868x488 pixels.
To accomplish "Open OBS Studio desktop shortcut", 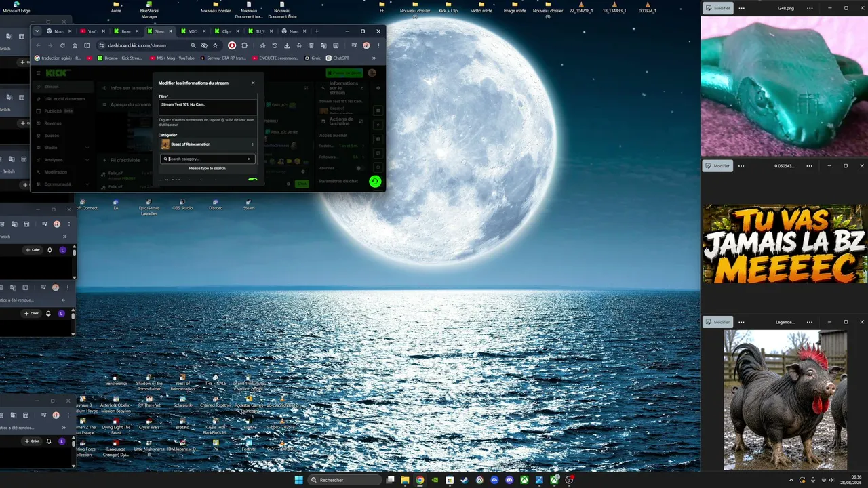I will (182, 204).
